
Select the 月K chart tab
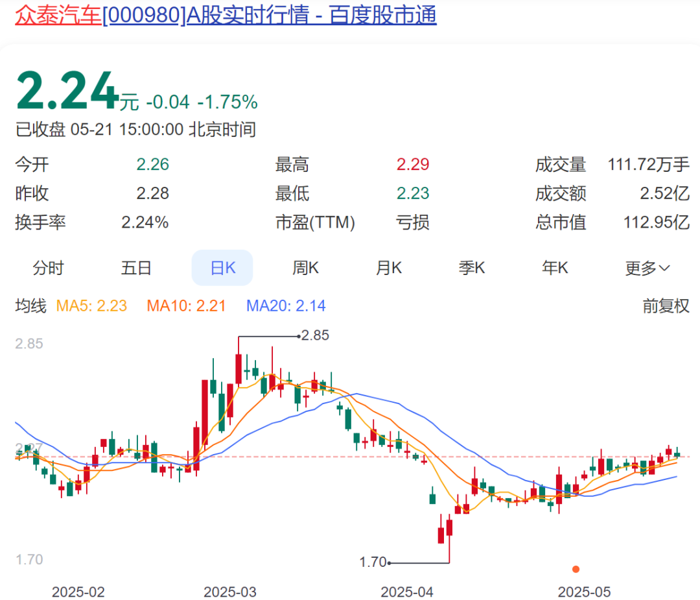389,268
